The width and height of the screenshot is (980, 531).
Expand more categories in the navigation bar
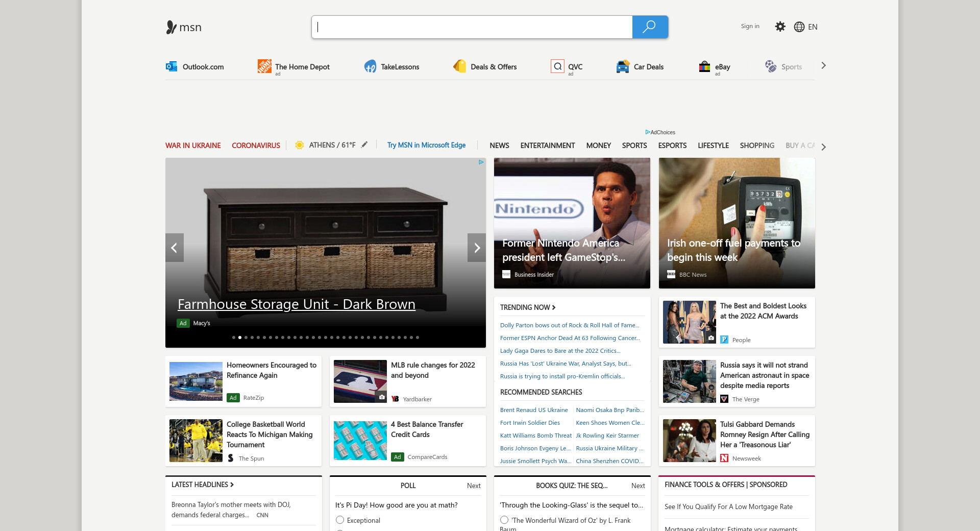pyautogui.click(x=823, y=147)
